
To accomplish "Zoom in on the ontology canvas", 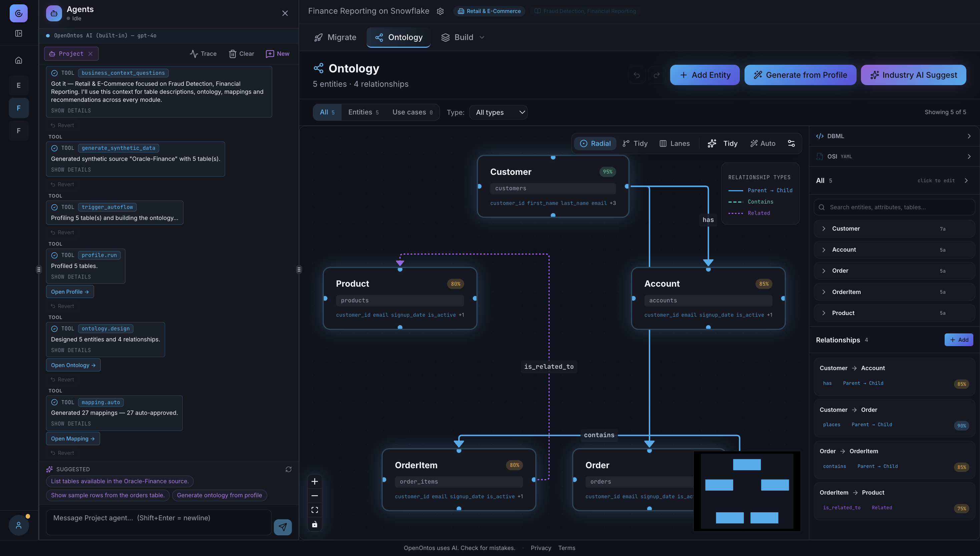I will coord(315,482).
